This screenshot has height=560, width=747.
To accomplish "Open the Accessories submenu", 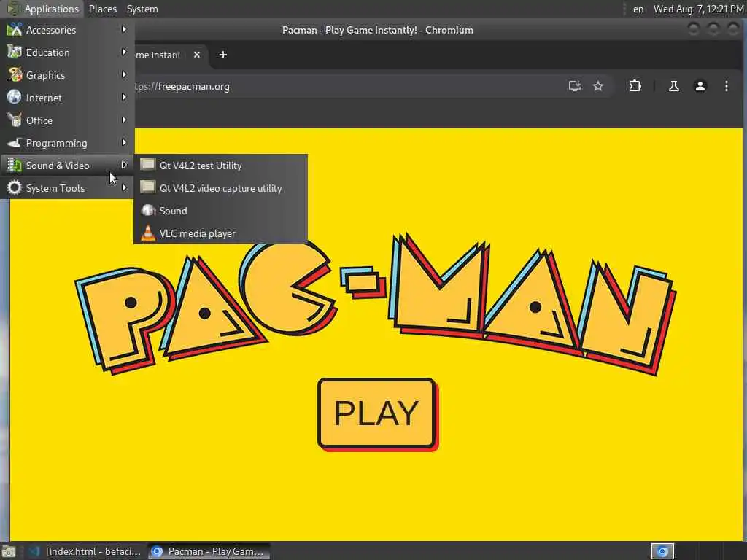I will coord(67,29).
